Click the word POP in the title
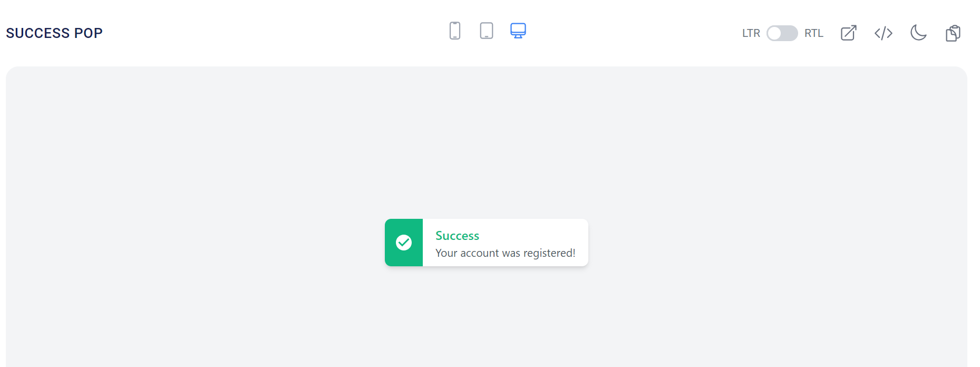The height and width of the screenshot is (367, 980). 88,33
